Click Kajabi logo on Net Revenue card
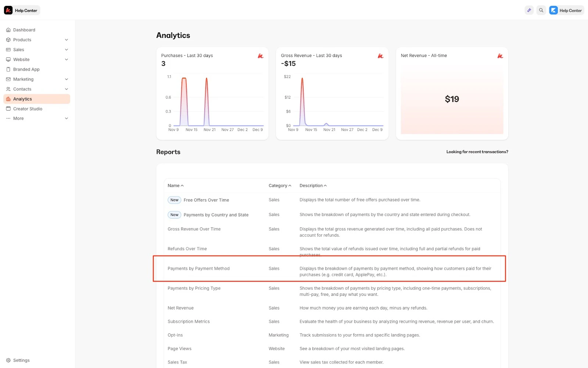 point(500,56)
